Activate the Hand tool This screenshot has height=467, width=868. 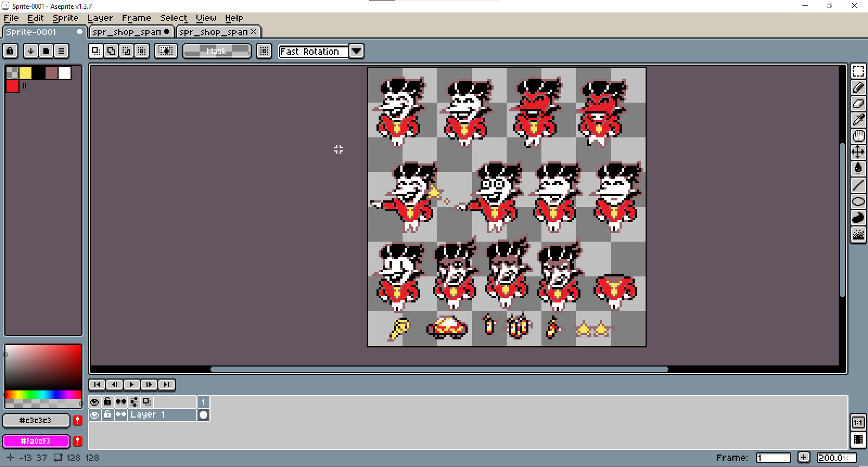coord(858,136)
